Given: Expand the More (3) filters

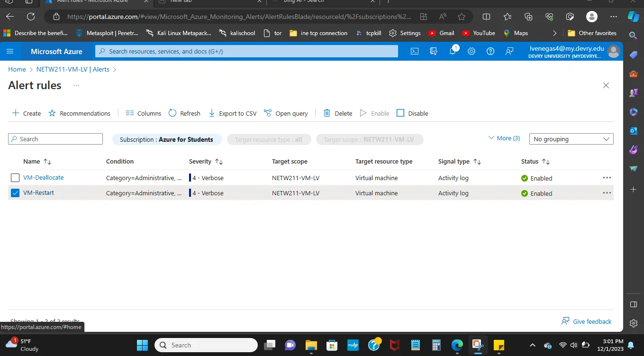Looking at the screenshot, I should 504,138.
